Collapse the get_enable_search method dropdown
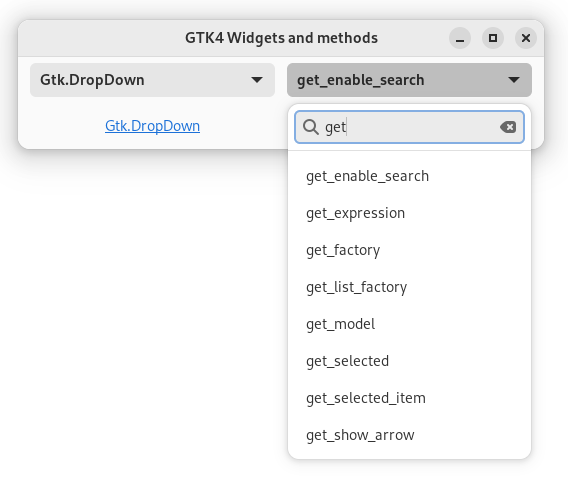This screenshot has height=486, width=568. click(x=409, y=80)
